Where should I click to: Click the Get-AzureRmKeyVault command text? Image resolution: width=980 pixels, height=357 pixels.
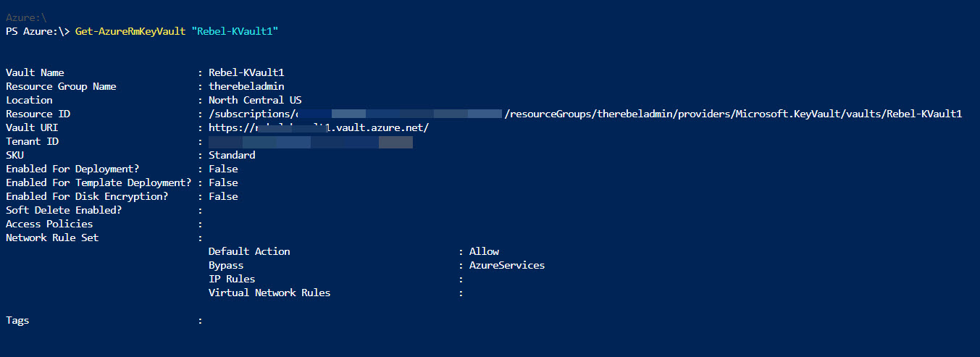(x=130, y=32)
